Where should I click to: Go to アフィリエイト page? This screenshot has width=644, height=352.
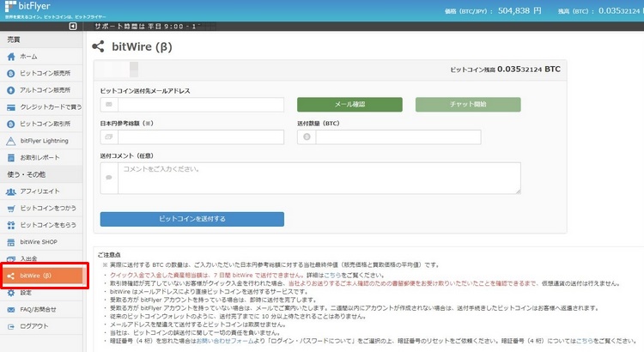pos(41,191)
